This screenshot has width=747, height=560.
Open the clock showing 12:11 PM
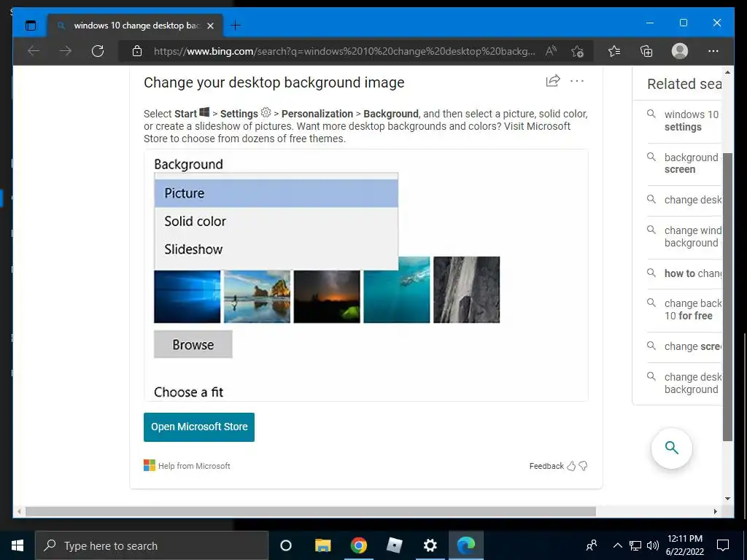pos(684,545)
